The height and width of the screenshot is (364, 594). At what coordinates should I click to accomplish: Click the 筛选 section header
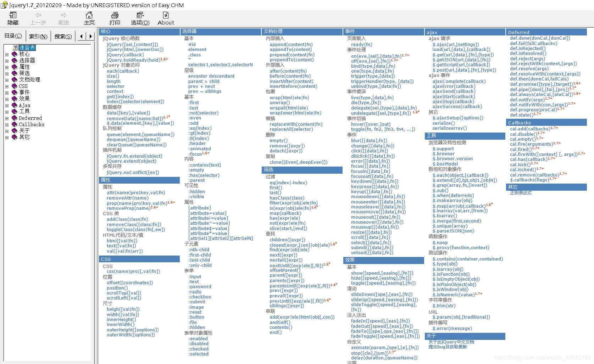click(x=302, y=170)
